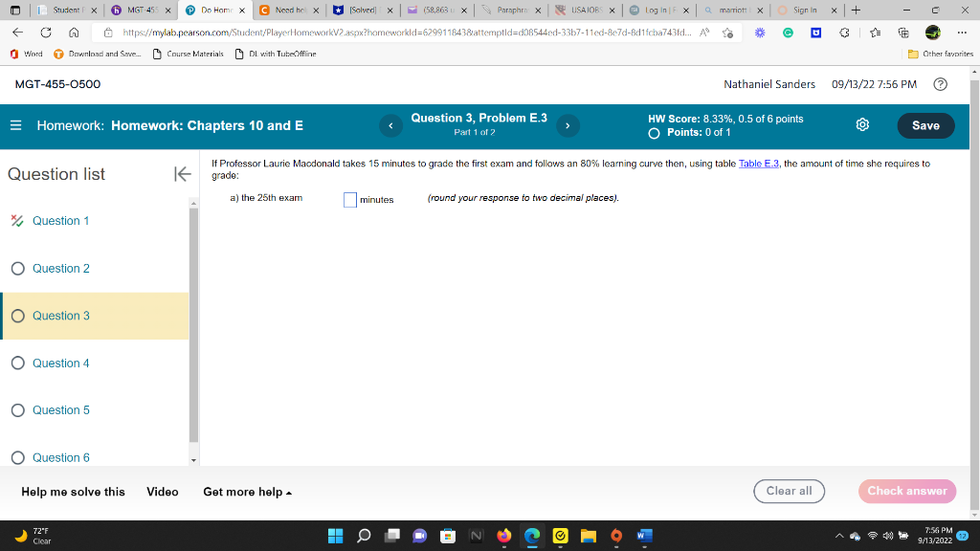Image resolution: width=980 pixels, height=551 pixels.
Task: Click the browser profile avatar picture
Action: pos(932,32)
